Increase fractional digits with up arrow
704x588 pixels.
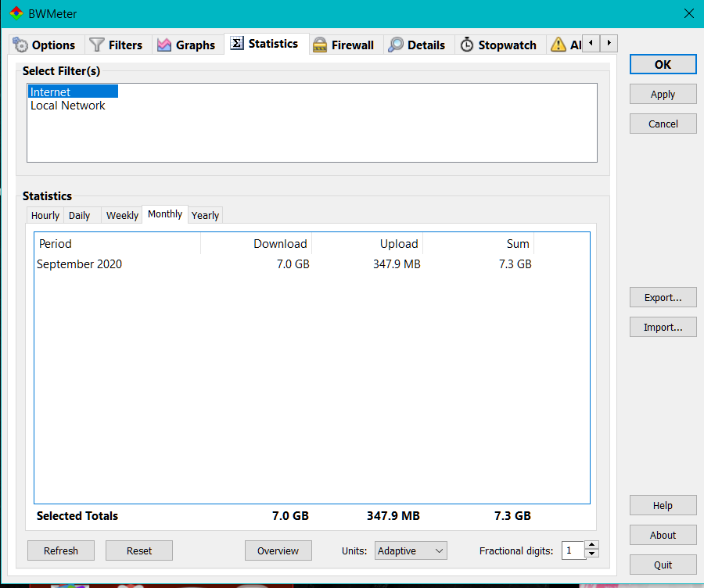[x=592, y=545]
